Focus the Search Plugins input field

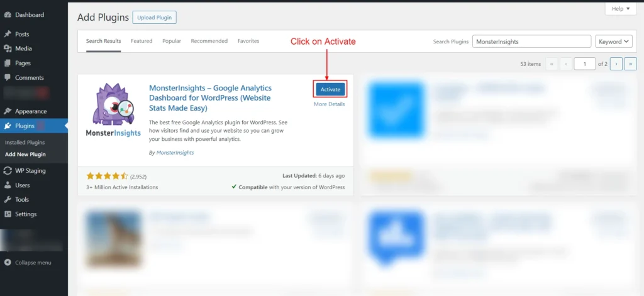(x=532, y=41)
